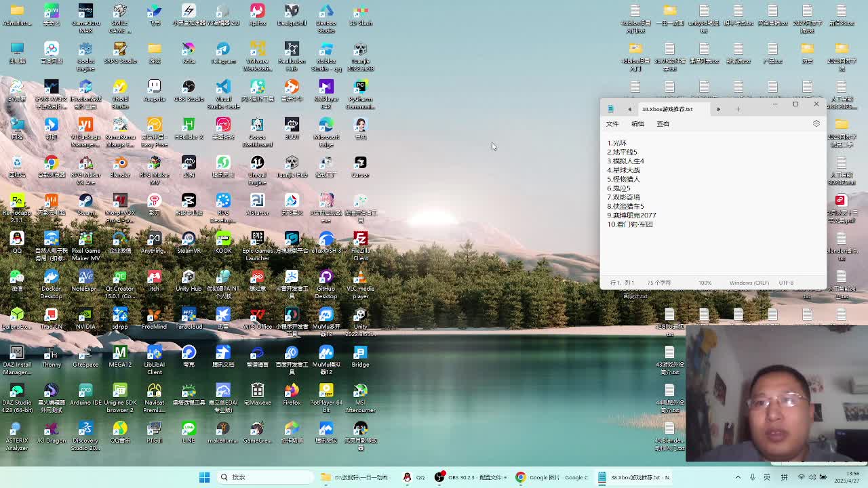Select the Steam desktop shortcut
Image resolution: width=868 pixels, height=488 pixels.
(x=85, y=201)
